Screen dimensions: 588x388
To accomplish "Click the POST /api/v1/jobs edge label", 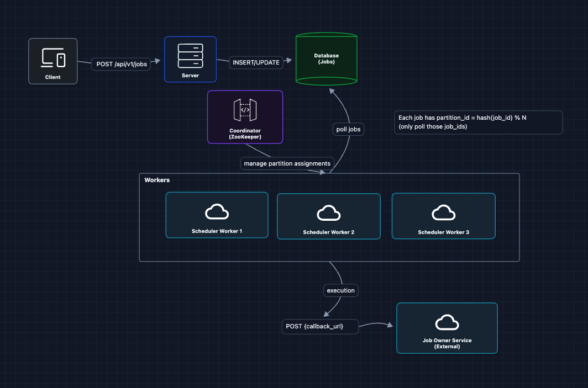I will point(122,64).
